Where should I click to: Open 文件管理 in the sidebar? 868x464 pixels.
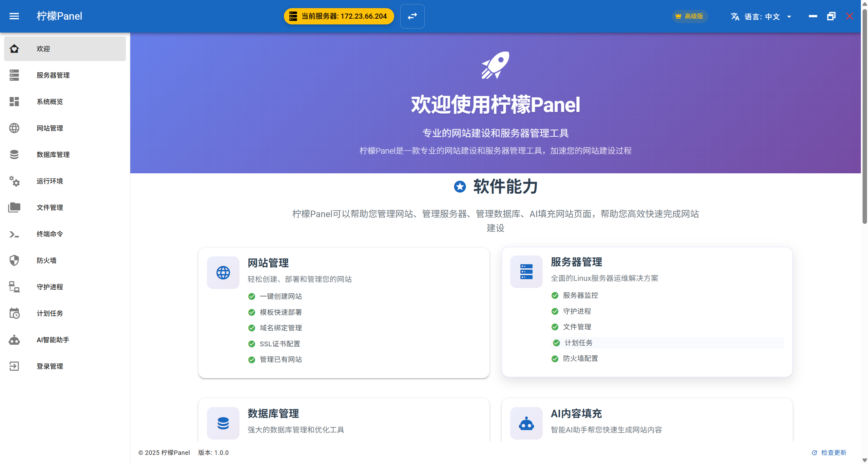50,208
